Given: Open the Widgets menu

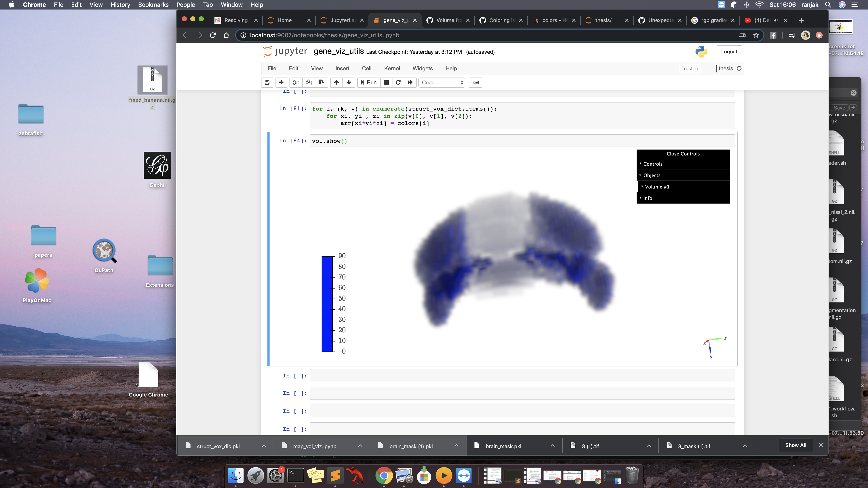Looking at the screenshot, I should 423,68.
